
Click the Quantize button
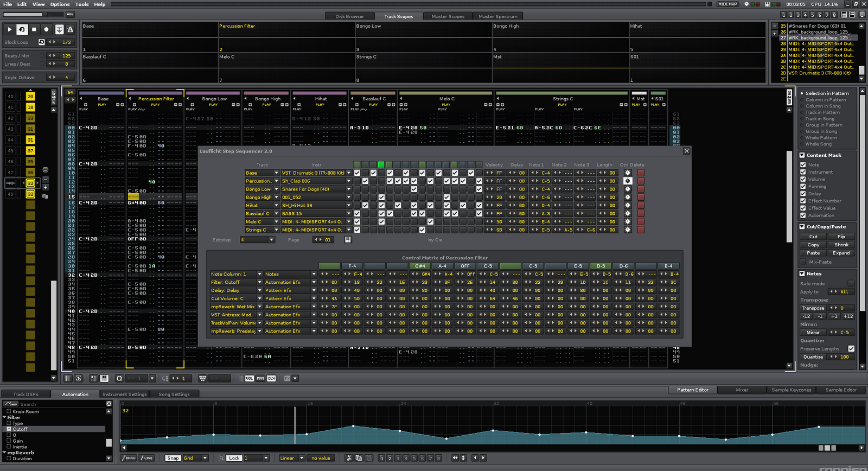click(x=813, y=357)
